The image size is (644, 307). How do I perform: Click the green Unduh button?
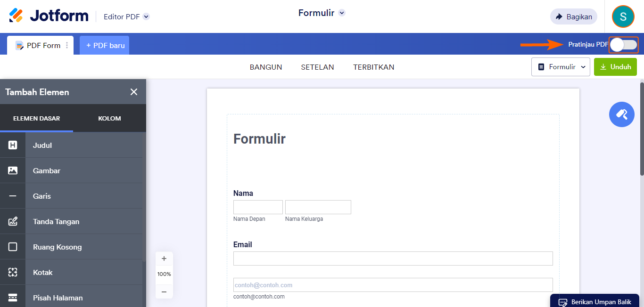pyautogui.click(x=615, y=67)
